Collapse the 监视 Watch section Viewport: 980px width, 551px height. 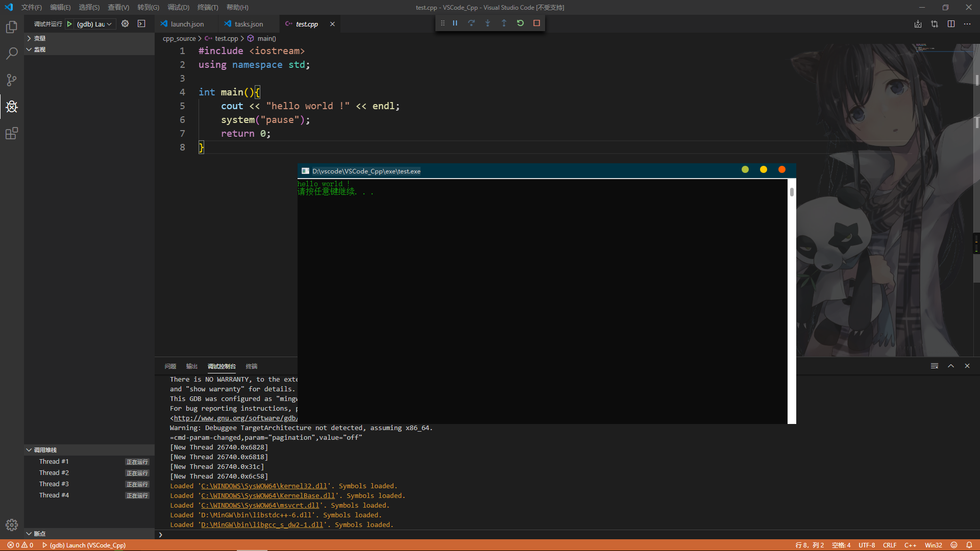(x=89, y=49)
